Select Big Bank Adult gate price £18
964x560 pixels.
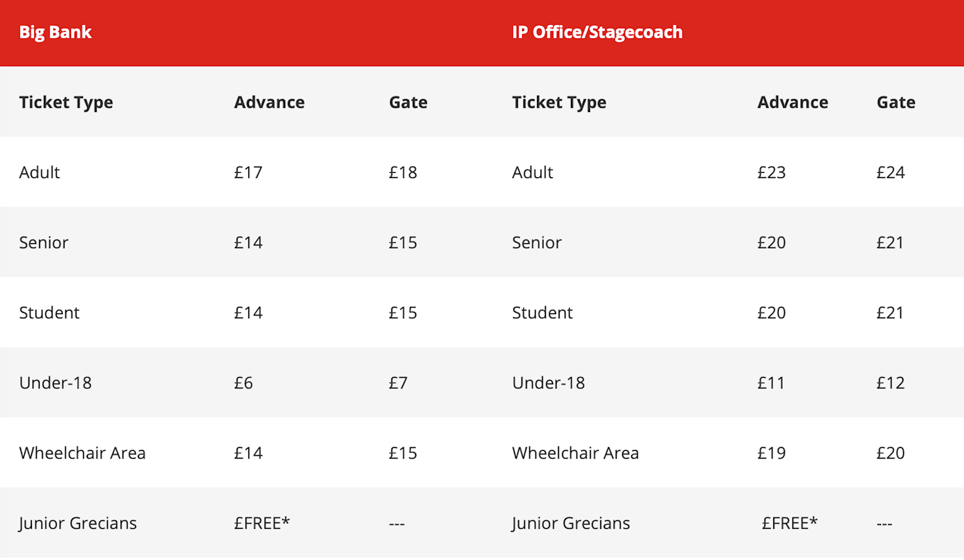tap(403, 172)
